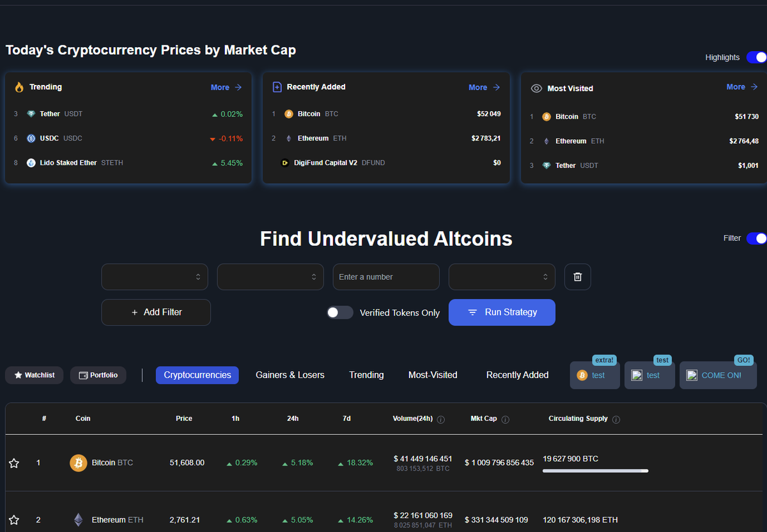Click USDC -0.11% change value
Viewport: 767px width, 532px height.
[x=226, y=139]
